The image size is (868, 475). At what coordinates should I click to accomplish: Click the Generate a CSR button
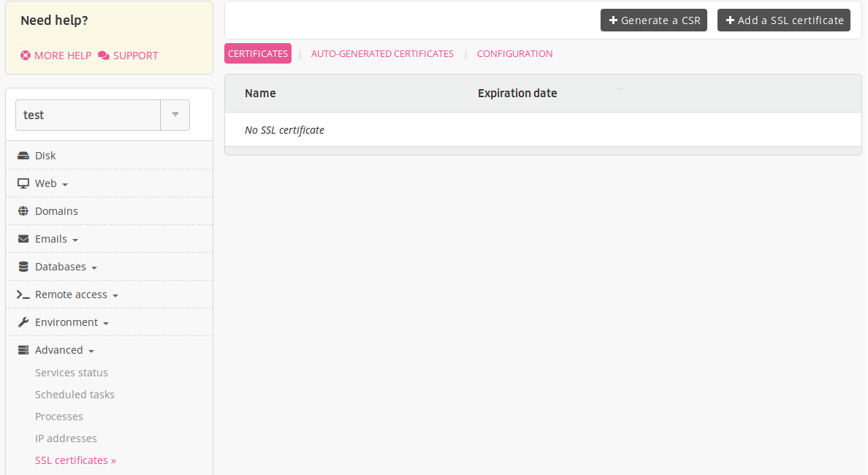click(653, 20)
